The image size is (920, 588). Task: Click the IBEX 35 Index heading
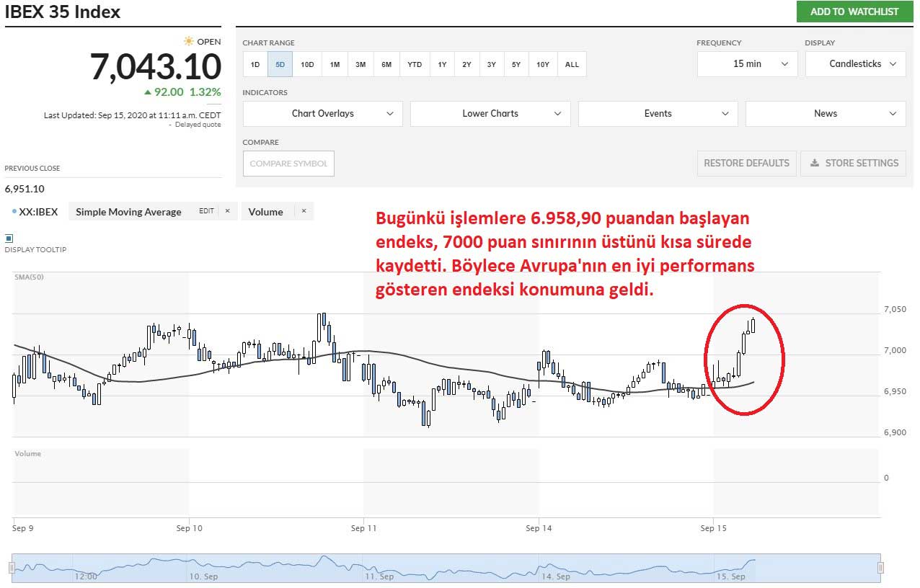[63, 12]
